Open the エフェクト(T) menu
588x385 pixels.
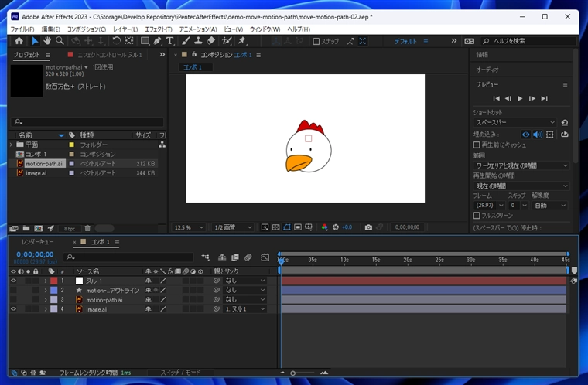[158, 29]
